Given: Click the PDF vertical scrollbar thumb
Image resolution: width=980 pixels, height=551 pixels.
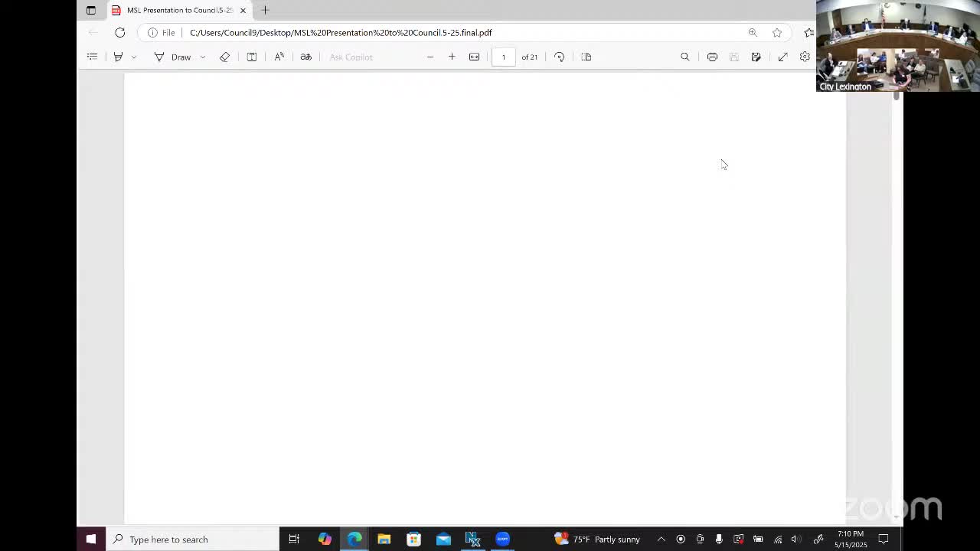Looking at the screenshot, I should point(897,96).
